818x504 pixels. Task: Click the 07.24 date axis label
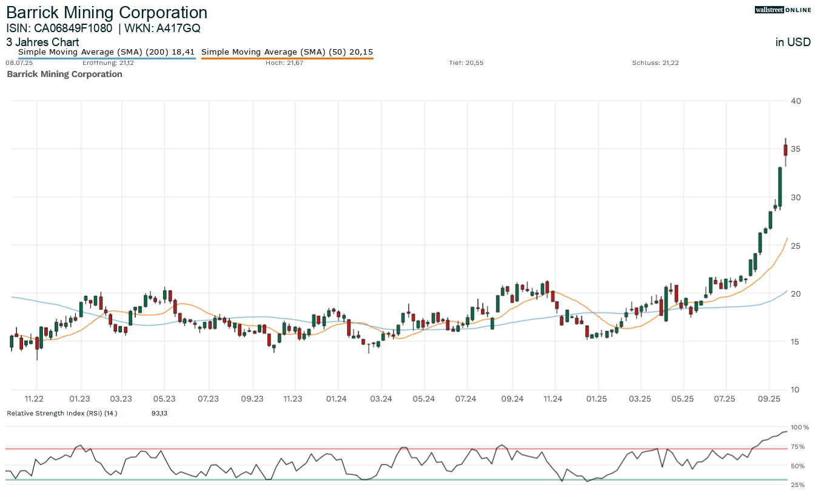tap(466, 398)
